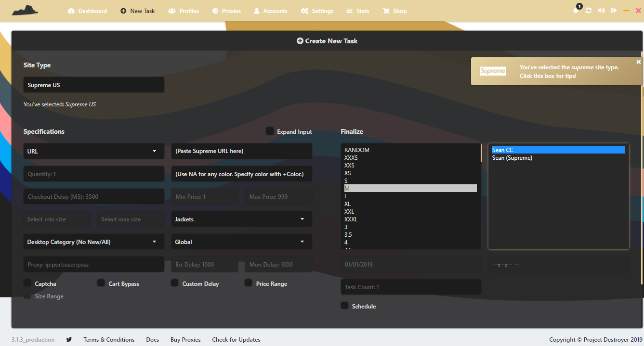The width and height of the screenshot is (644, 346).
Task: Click the Proxy ip:port:user:pass field
Action: [x=94, y=264]
